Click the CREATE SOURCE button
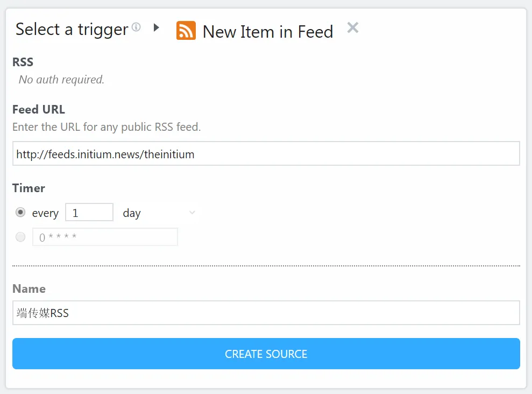 pyautogui.click(x=266, y=354)
